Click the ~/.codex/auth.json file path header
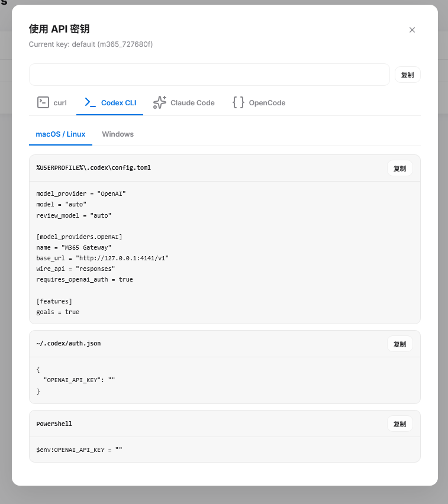This screenshot has height=504, width=448. point(69,343)
